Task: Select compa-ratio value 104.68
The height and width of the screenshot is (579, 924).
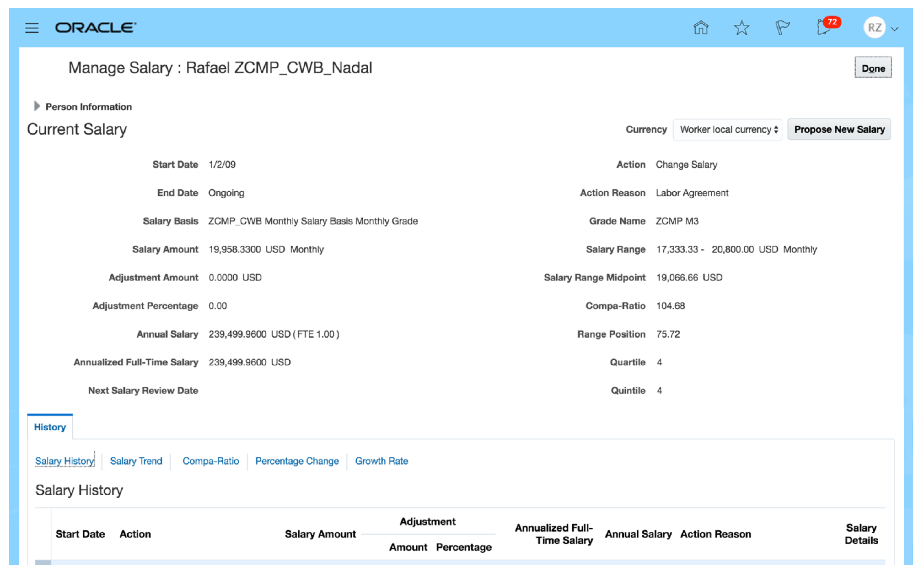Action: click(x=671, y=306)
